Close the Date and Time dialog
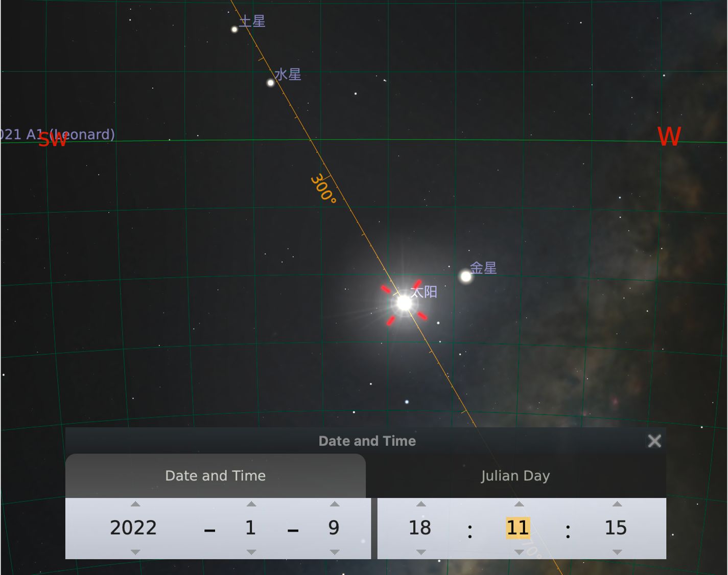Image resolution: width=728 pixels, height=575 pixels. 654,441
